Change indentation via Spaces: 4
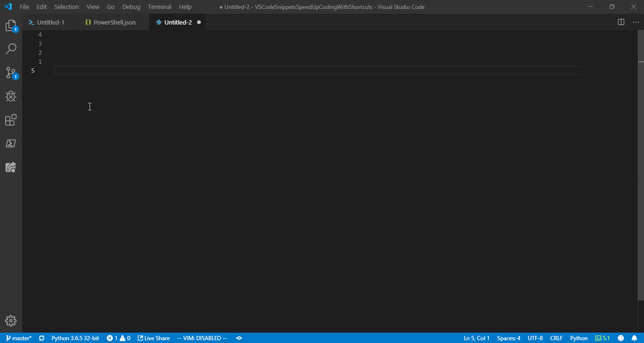The height and width of the screenshot is (343, 644). (x=509, y=338)
